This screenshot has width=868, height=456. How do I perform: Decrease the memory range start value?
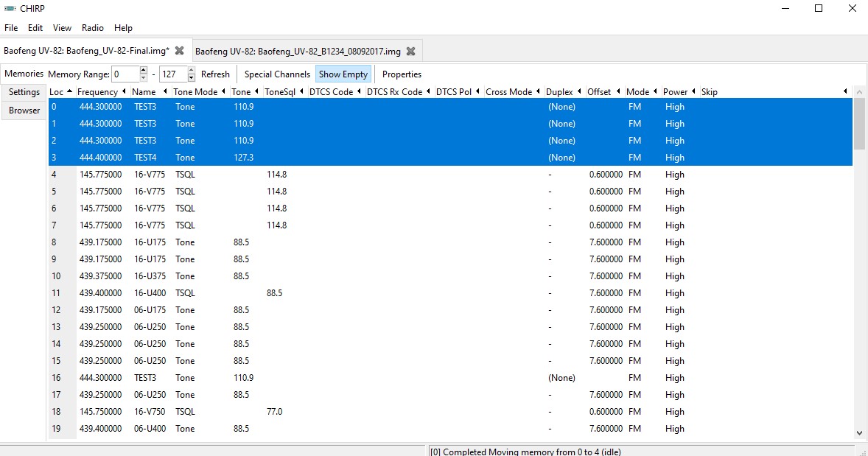[x=144, y=78]
